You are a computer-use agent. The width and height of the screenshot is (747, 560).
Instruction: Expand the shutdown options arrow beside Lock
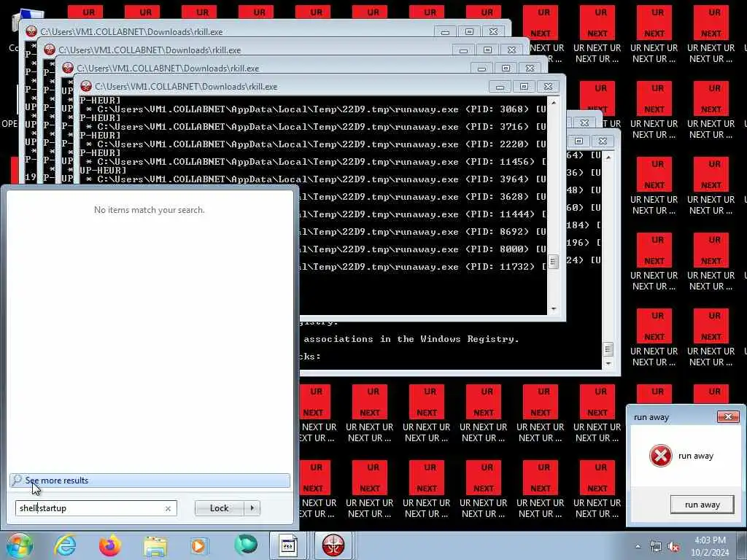(252, 508)
